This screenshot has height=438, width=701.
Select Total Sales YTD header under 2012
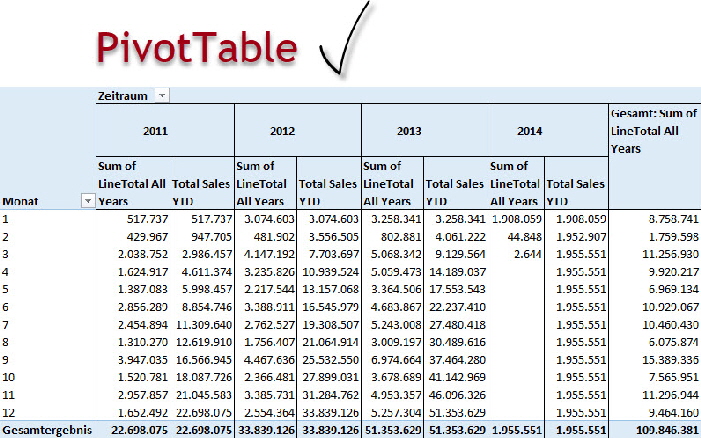point(327,192)
